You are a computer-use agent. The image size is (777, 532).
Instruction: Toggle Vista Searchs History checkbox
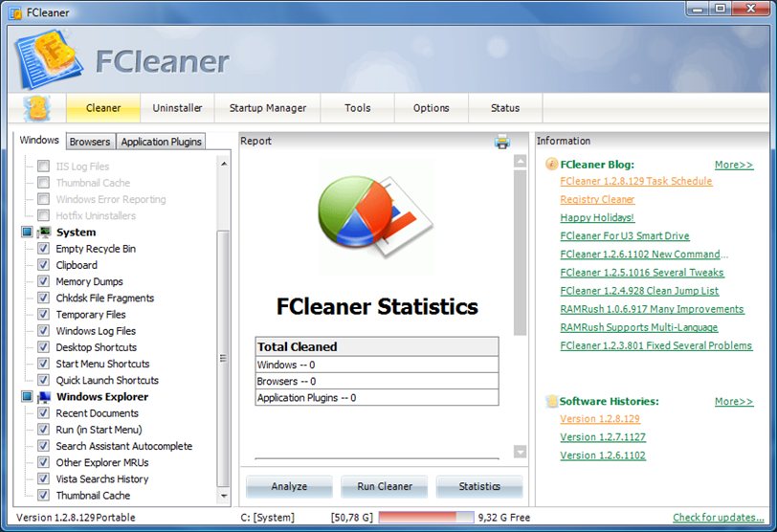coord(44,478)
